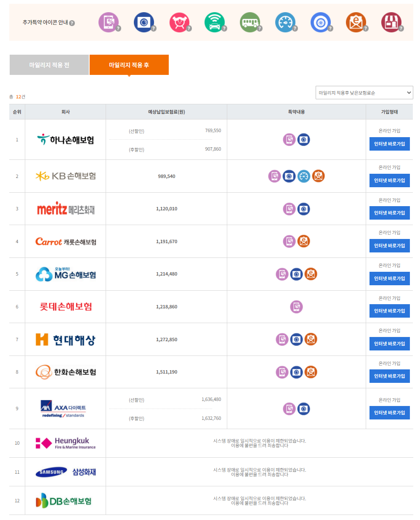The image size is (420, 520).
Task: Click the pink child icon in the guide bar
Action: click(x=179, y=22)
